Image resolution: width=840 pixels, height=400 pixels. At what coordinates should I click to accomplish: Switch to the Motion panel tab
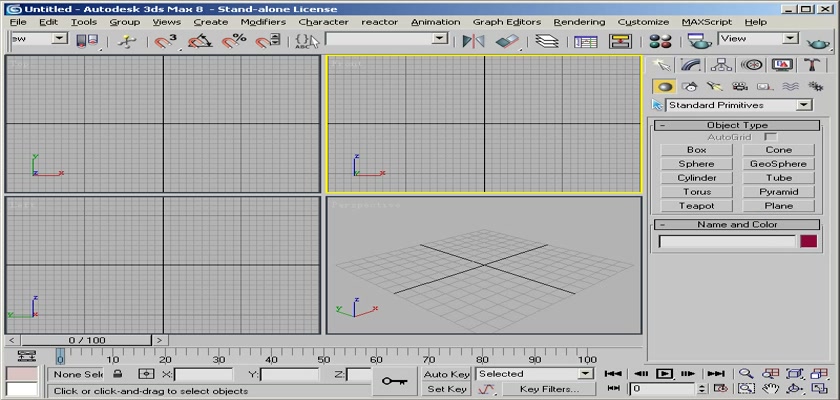pos(752,65)
